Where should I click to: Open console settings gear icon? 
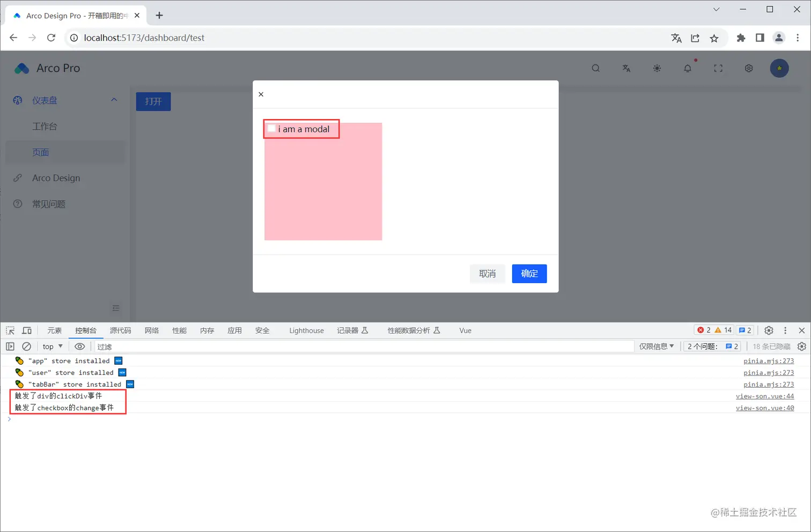802,346
